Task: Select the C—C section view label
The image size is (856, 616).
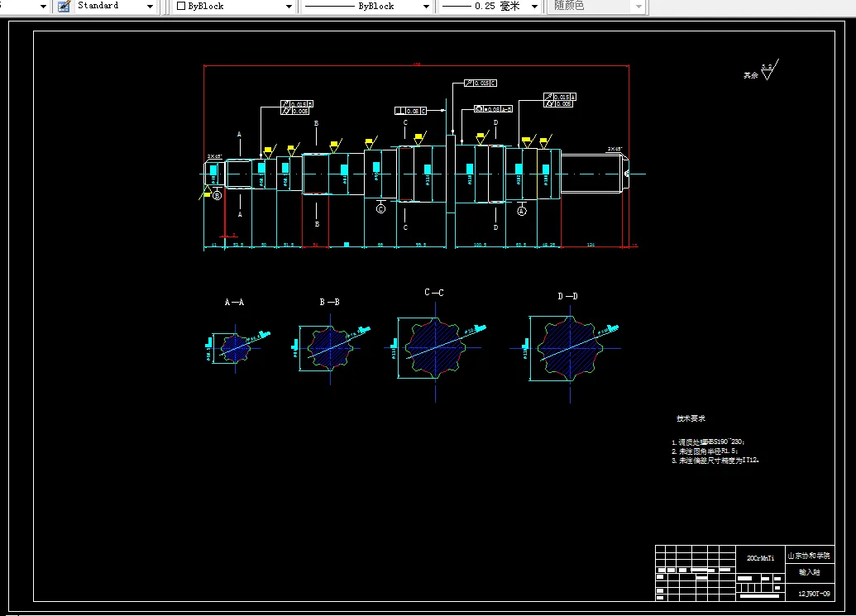Action: point(434,293)
